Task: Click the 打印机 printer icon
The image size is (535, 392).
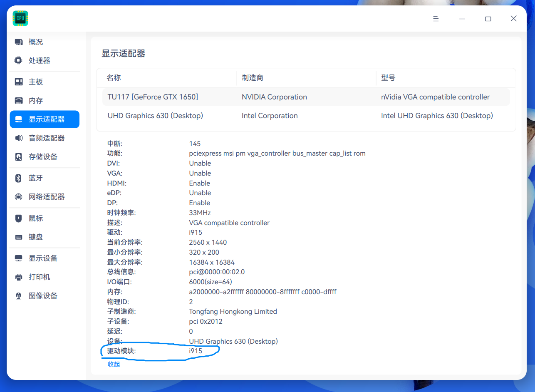Action: [x=18, y=277]
